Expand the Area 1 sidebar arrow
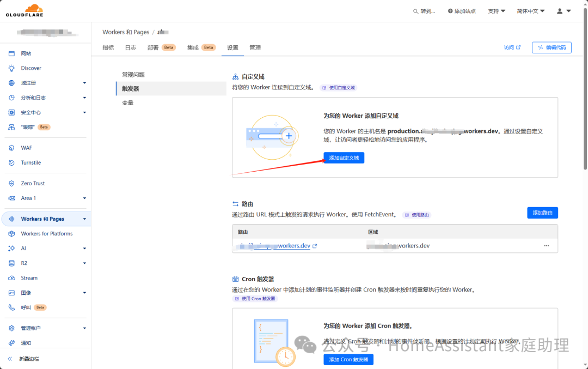Screen dimensions: 588x369 click(84, 198)
